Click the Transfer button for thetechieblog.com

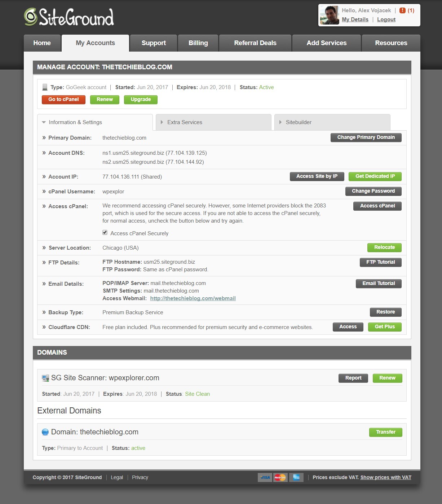pos(386,432)
